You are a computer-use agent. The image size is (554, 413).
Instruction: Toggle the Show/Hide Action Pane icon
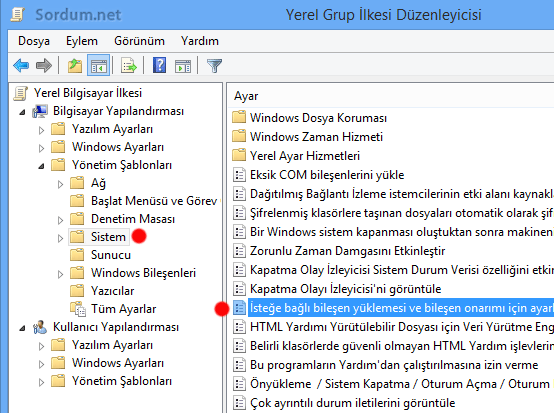183,66
